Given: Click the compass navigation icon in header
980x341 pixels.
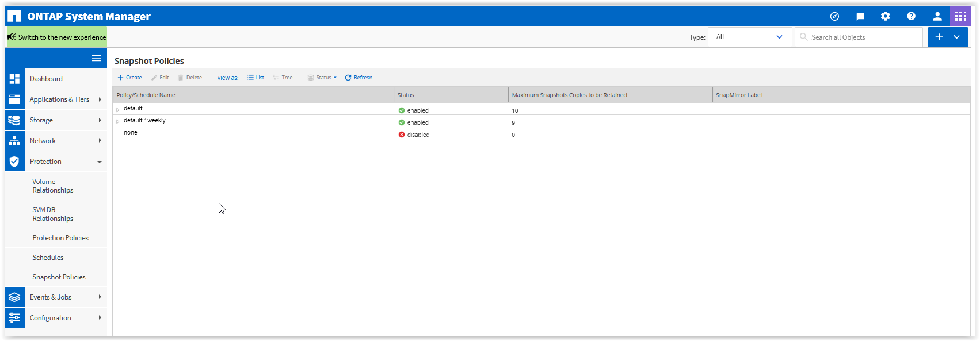Looking at the screenshot, I should click(834, 16).
